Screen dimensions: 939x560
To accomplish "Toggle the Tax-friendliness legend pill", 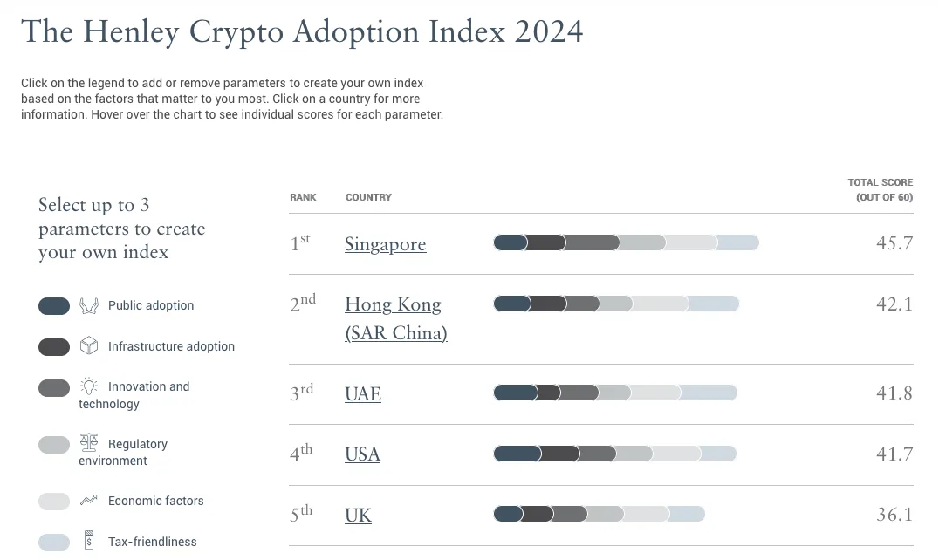I will point(54,542).
